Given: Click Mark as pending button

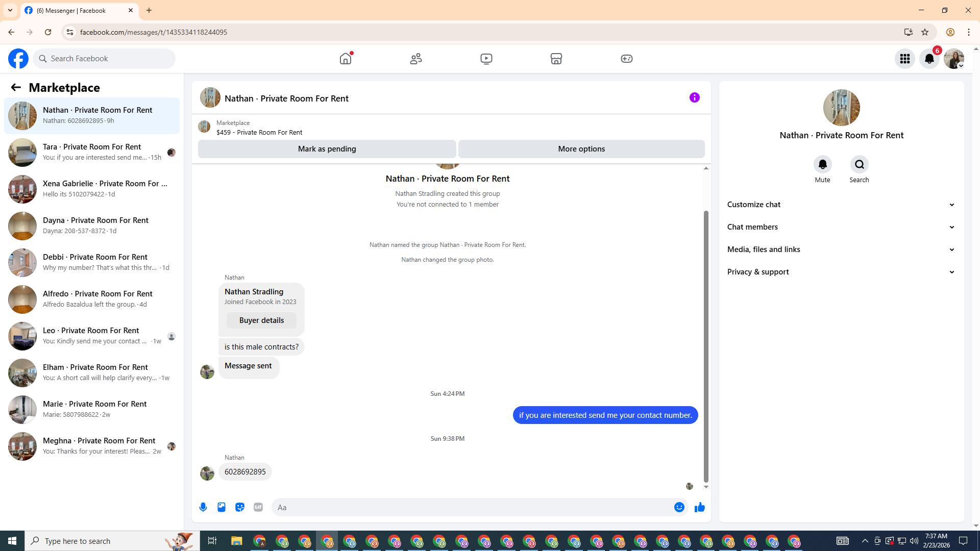Looking at the screenshot, I should pos(327,149).
